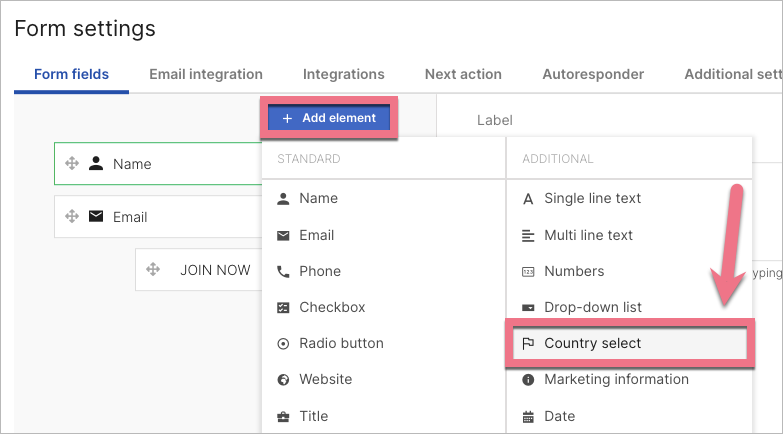Click drag handle beside Email field

pyautogui.click(x=72, y=217)
